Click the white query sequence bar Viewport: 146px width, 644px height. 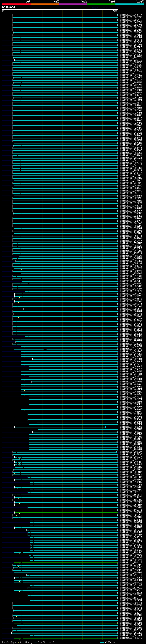[60, 10]
